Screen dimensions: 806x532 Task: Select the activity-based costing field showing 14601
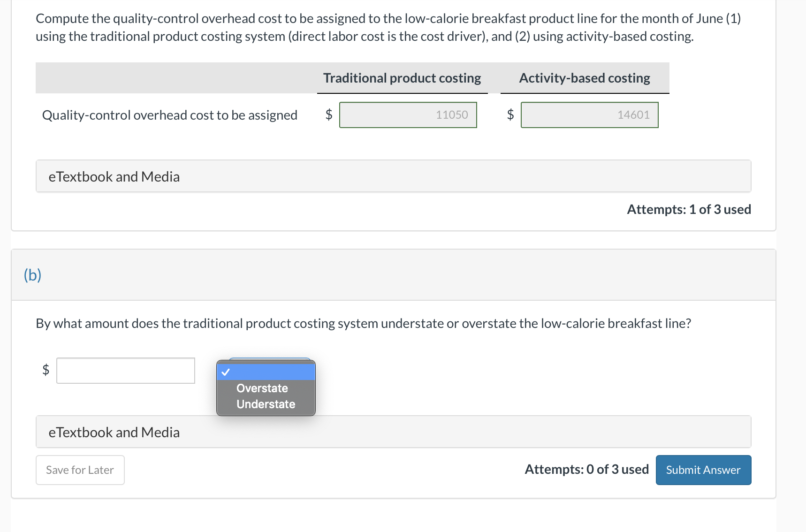[x=589, y=114]
